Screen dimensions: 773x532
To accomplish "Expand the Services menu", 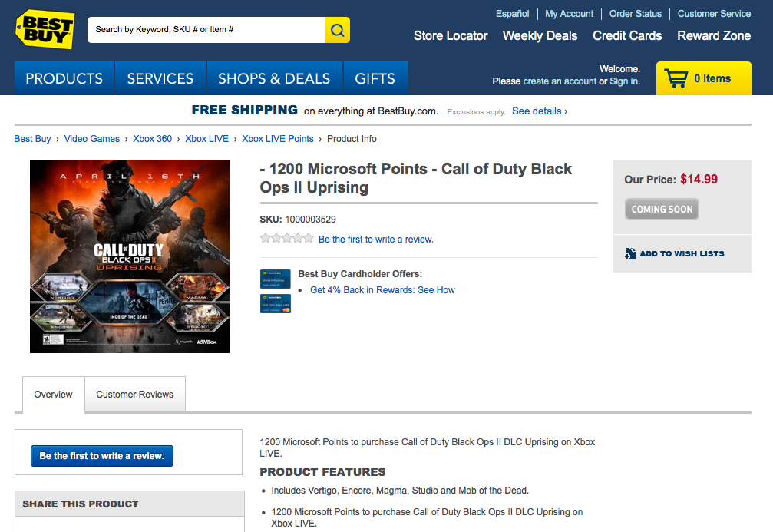I will (x=160, y=78).
